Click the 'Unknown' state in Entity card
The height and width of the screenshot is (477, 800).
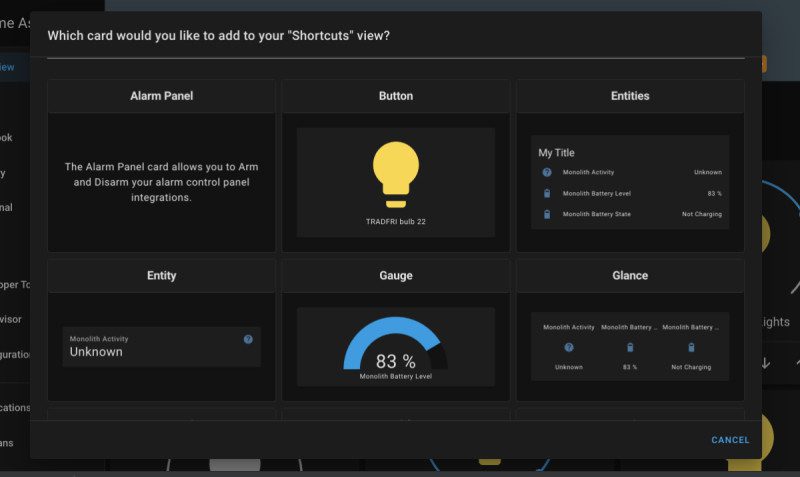96,352
